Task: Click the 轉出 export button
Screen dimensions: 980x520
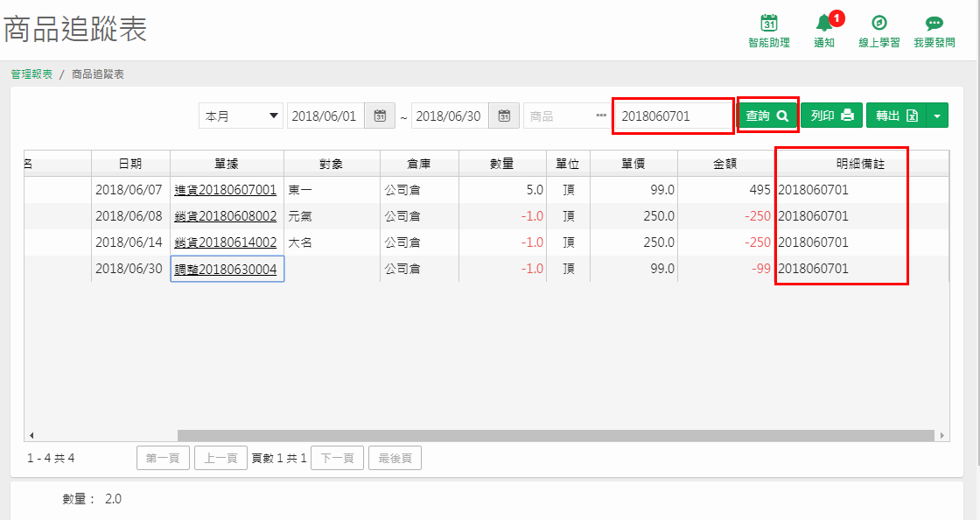Action: (x=896, y=116)
